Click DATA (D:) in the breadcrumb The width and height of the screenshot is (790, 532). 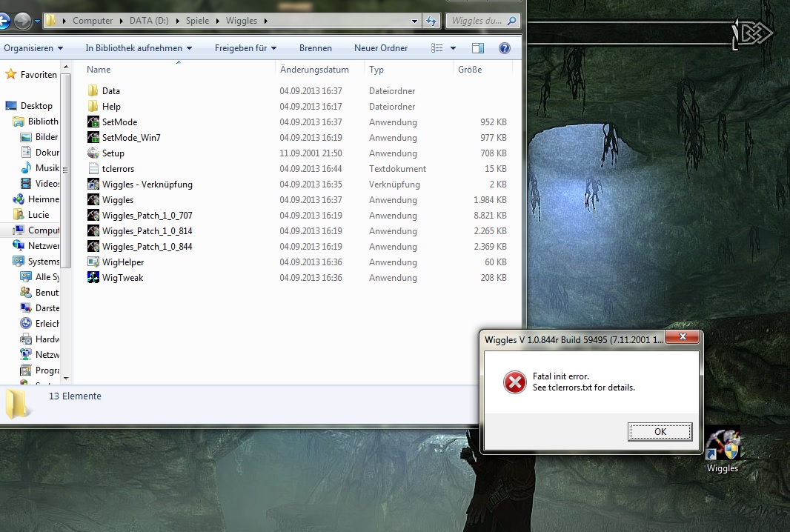point(149,21)
